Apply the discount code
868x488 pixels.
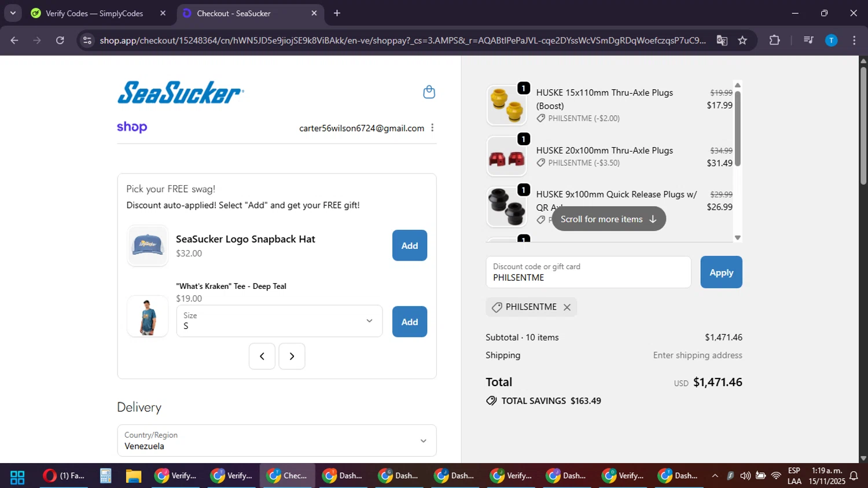click(721, 272)
